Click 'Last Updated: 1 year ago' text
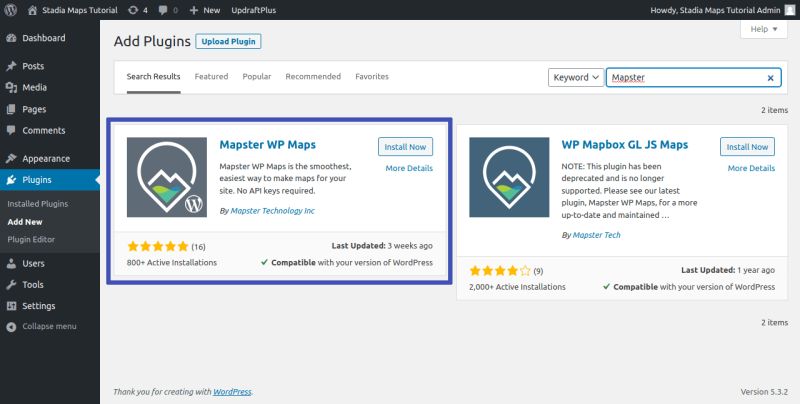800x404 pixels. point(728,270)
